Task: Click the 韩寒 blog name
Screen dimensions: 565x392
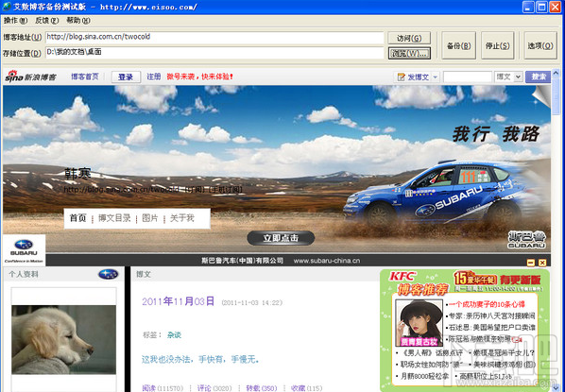Action: coord(77,174)
